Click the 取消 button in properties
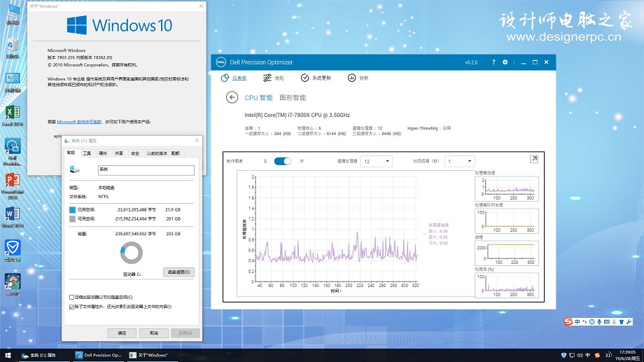644x362 pixels. coord(154,333)
